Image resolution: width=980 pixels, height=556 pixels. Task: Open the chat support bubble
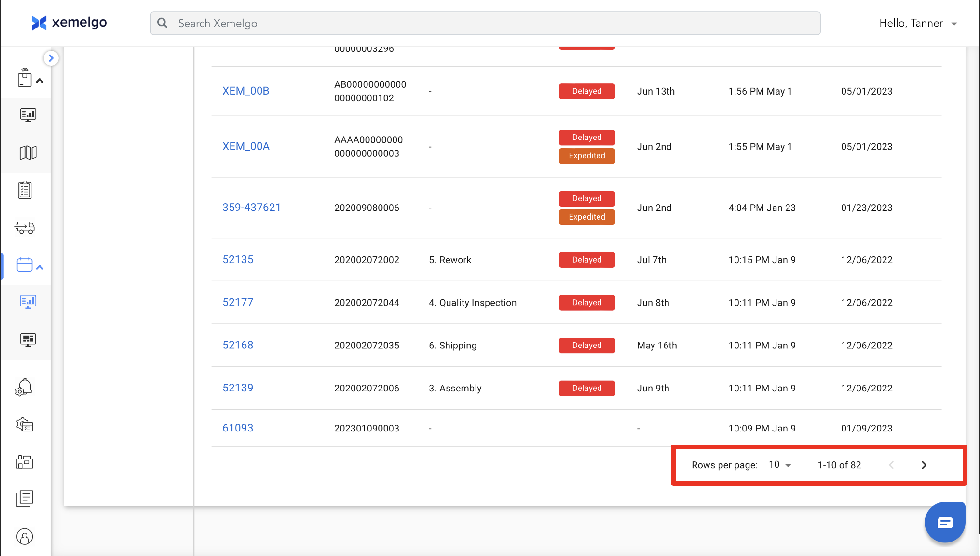(944, 522)
